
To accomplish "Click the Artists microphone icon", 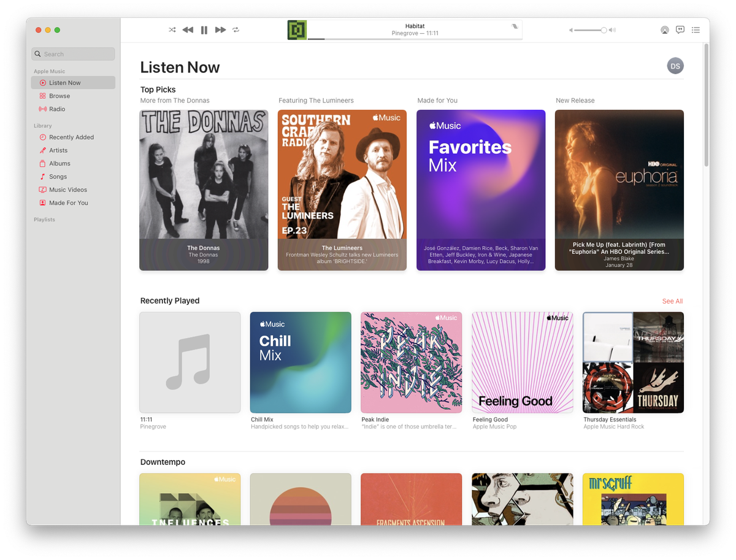I will [x=42, y=150].
